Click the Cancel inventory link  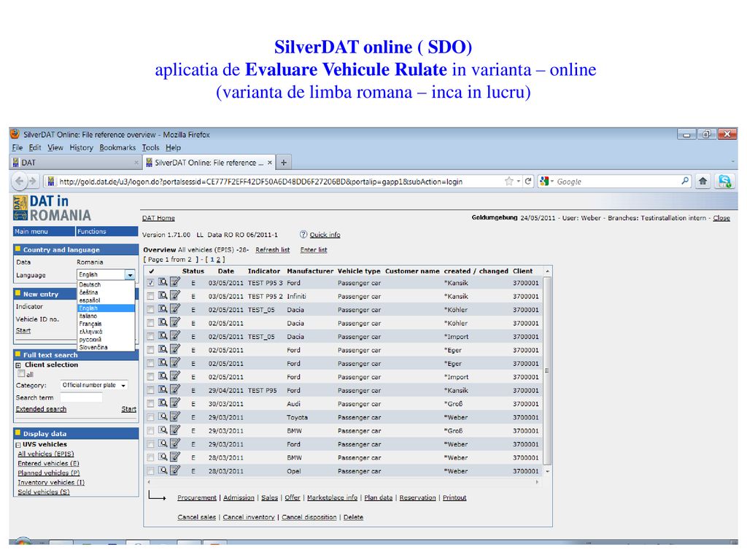click(249, 517)
